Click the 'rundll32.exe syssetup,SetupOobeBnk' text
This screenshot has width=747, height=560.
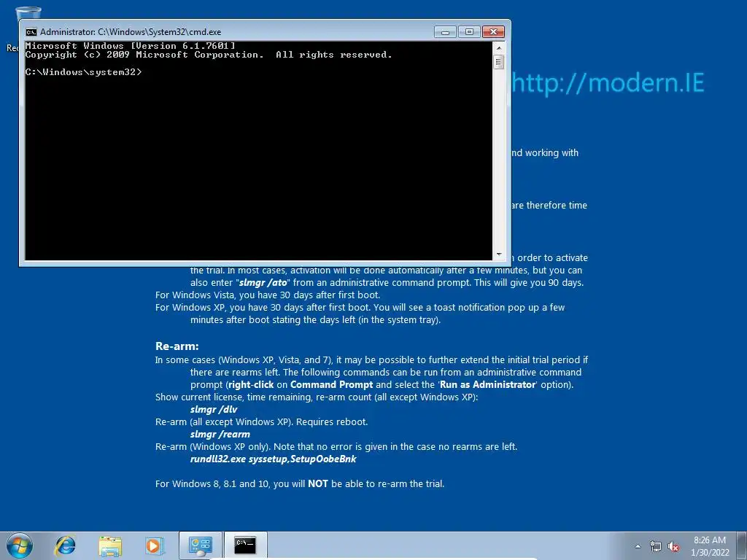click(274, 459)
